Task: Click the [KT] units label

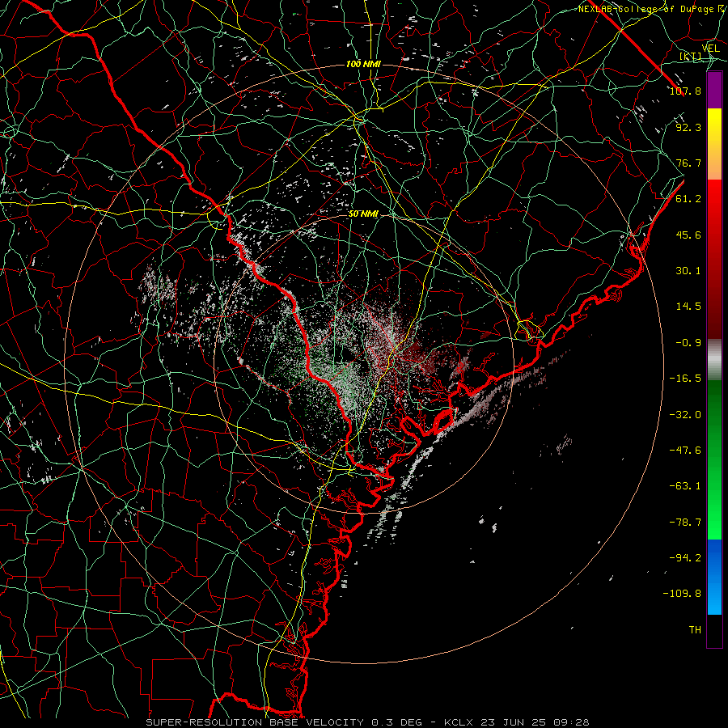Action: [x=690, y=57]
